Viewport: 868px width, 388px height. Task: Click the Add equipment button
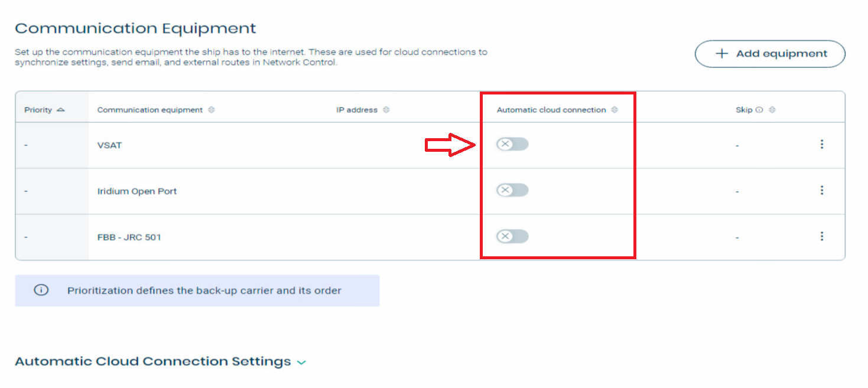coord(770,54)
